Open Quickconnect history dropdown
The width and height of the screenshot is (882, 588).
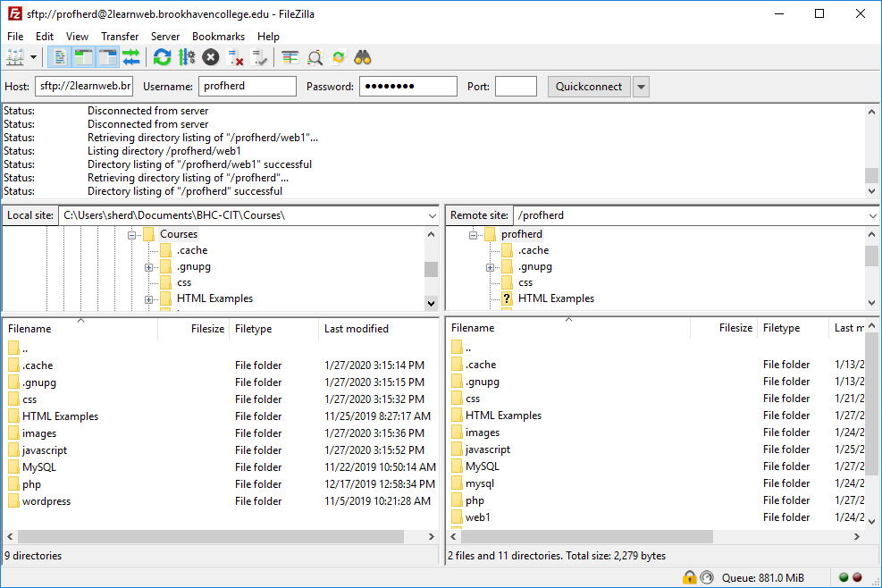pyautogui.click(x=641, y=87)
